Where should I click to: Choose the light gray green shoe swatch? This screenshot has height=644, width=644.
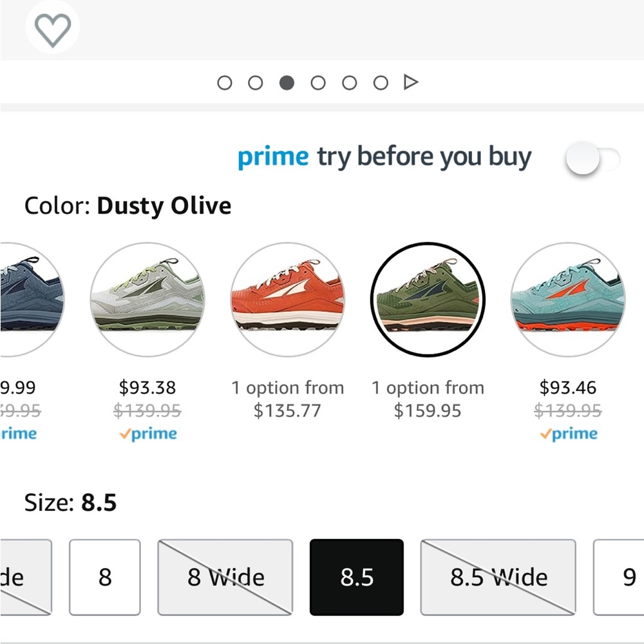(x=147, y=299)
